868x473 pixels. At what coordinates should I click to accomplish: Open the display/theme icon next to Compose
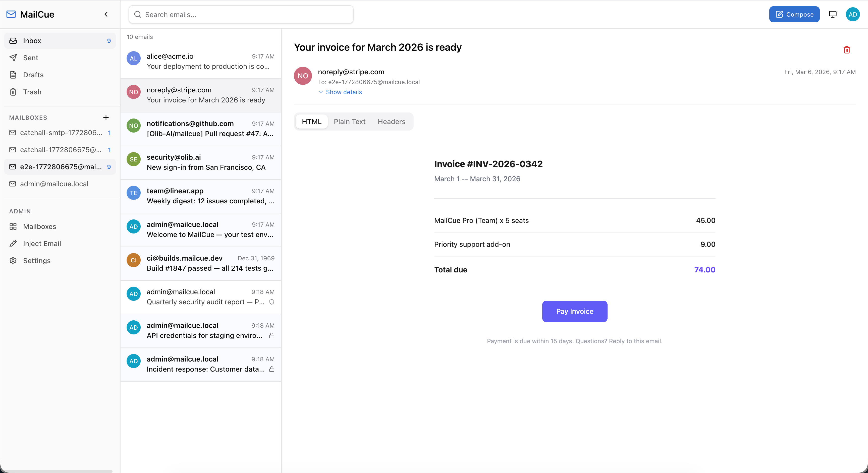[833, 14]
